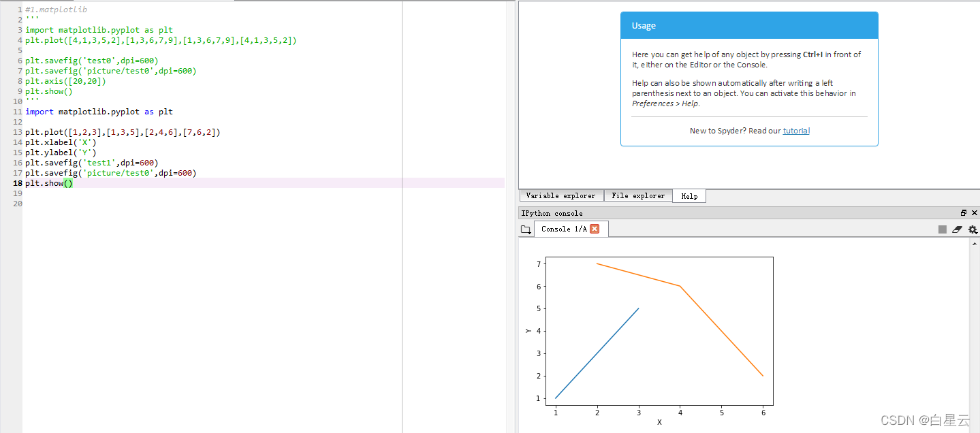Switch to the File explorer tab
The width and height of the screenshot is (980, 433).
click(x=638, y=195)
